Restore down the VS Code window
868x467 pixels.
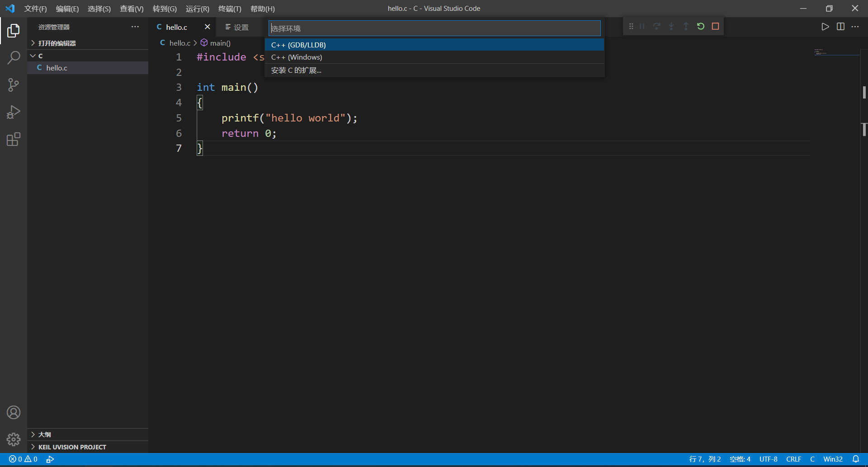829,9
